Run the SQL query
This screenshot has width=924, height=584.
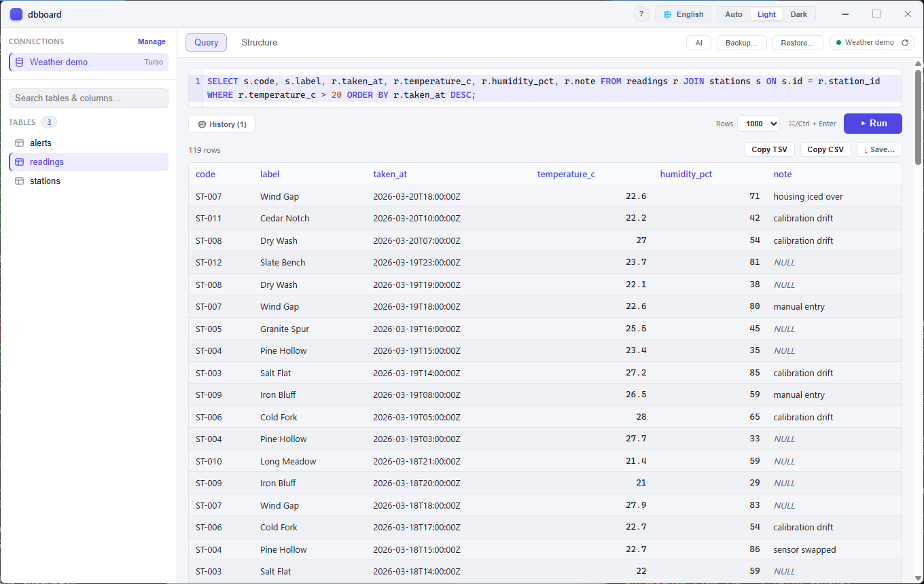873,124
